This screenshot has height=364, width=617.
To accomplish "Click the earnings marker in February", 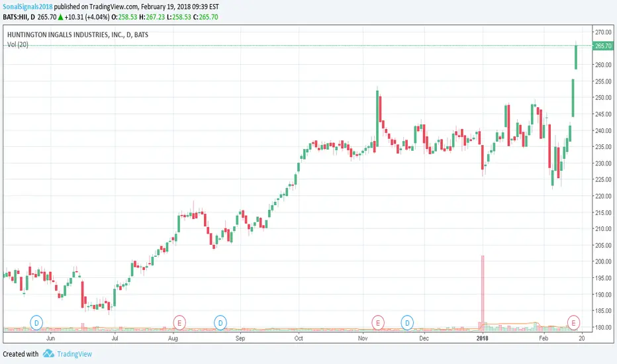I will pos(573,323).
